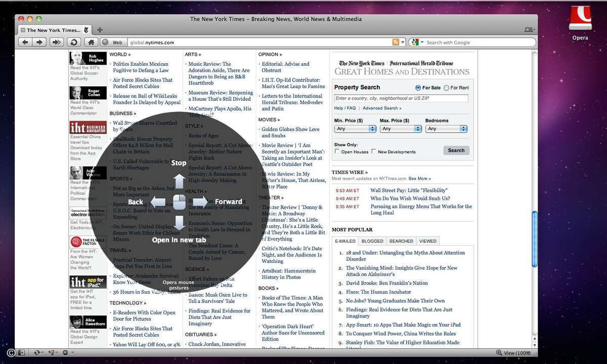Open the search engine selector arrow

422,42
